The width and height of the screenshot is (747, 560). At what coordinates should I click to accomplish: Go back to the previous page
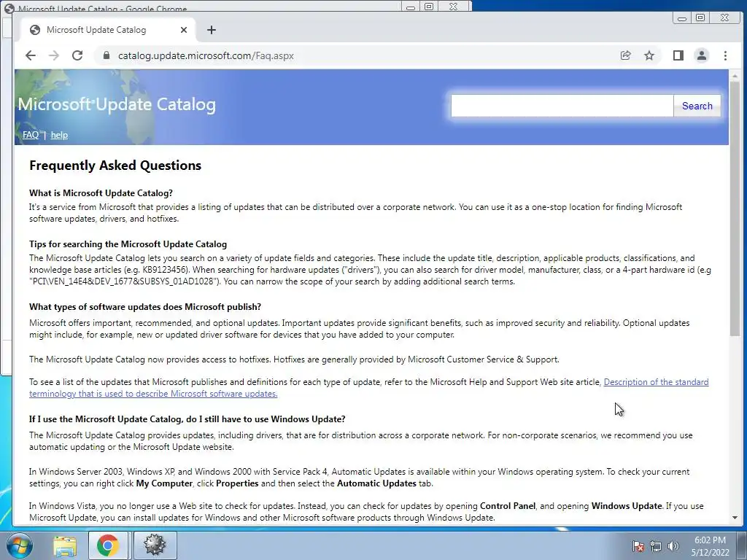31,55
